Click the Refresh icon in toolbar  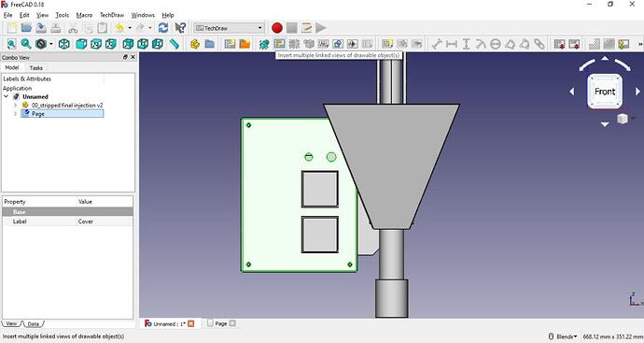point(163,28)
